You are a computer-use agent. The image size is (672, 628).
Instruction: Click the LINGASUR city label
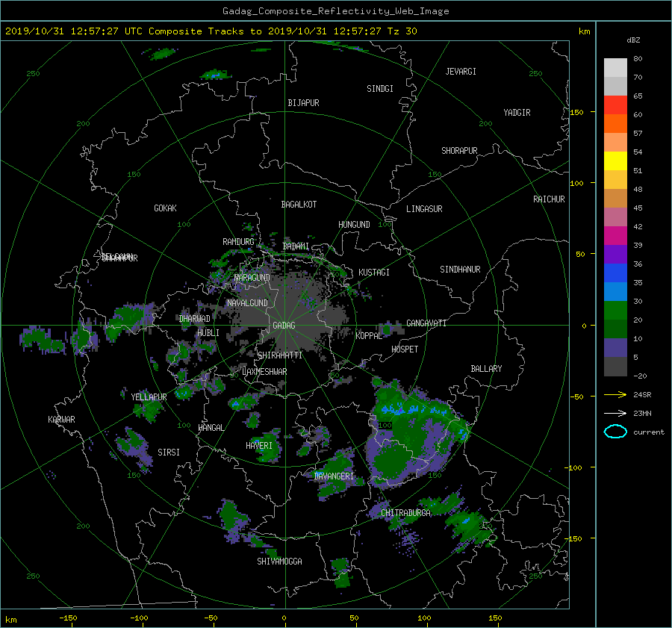pyautogui.click(x=424, y=209)
